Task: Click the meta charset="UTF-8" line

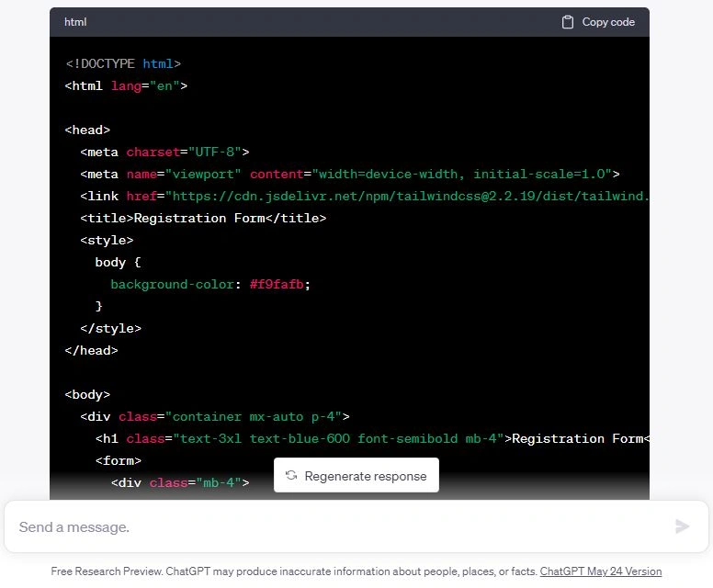Action: 164,152
